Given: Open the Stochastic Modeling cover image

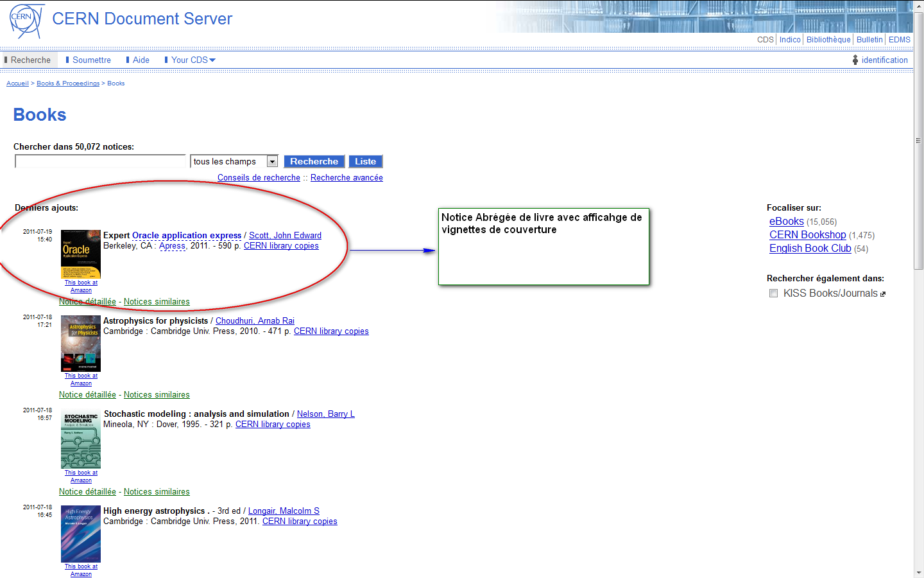Looking at the screenshot, I should click(x=81, y=440).
